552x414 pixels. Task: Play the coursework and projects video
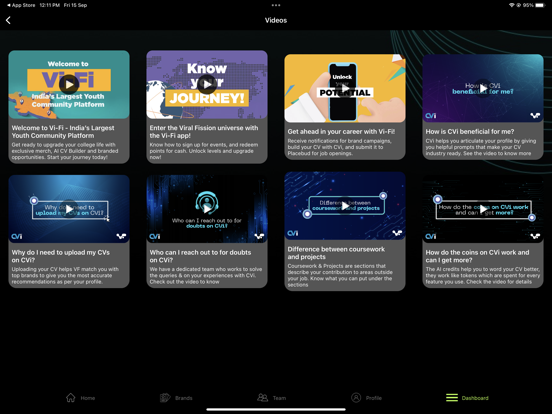click(345, 206)
